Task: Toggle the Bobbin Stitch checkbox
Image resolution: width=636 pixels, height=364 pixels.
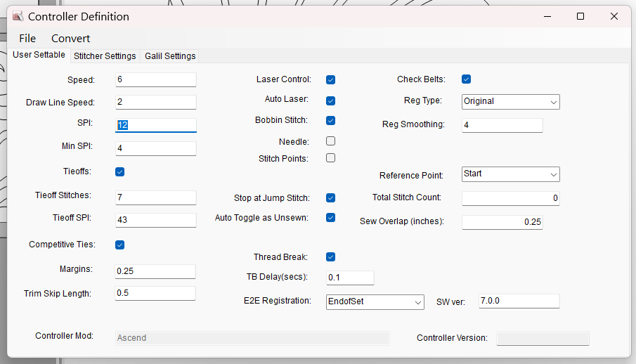Action: 330,121
